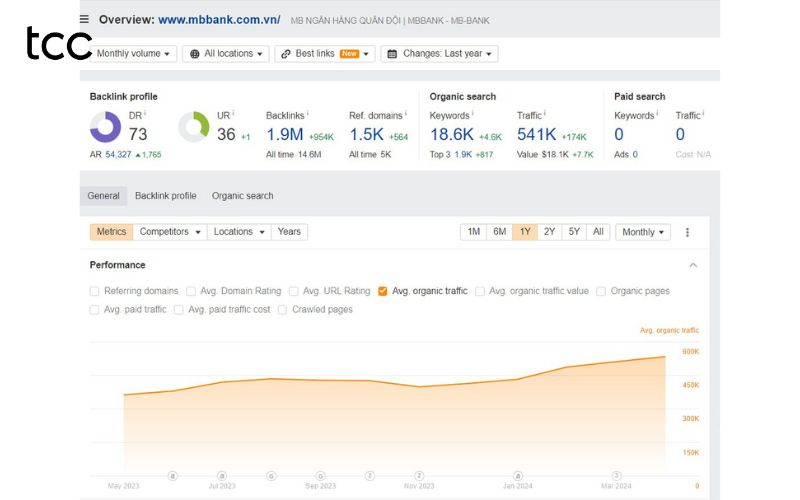Viewport: 800px width, 500px height.
Task: Open the Changes: Last year dropdown
Action: pyautogui.click(x=439, y=54)
